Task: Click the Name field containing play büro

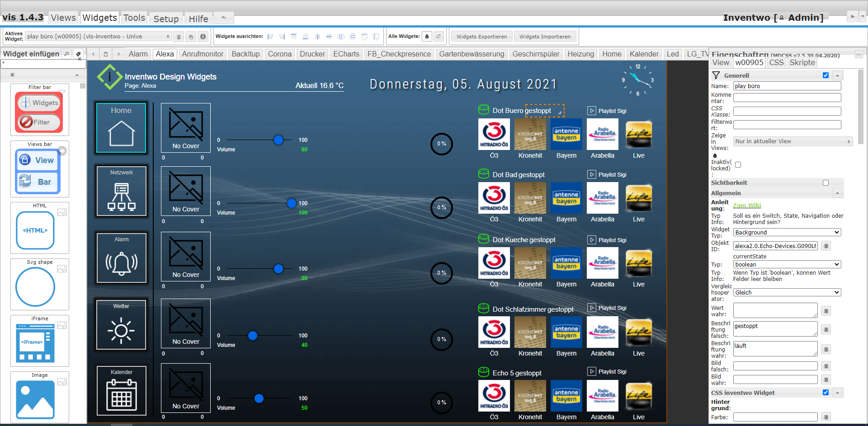Action: (787, 86)
